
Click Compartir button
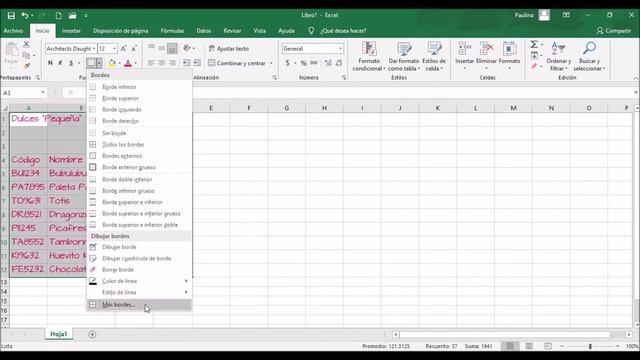pyautogui.click(x=613, y=31)
